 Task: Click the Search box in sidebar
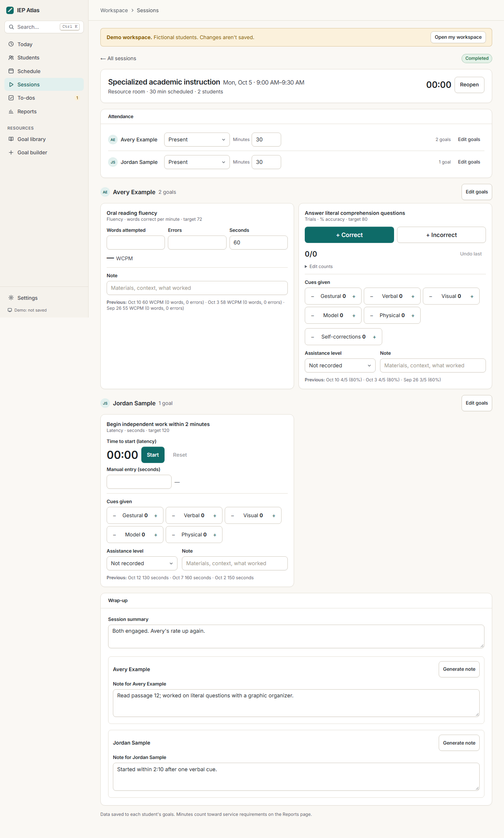click(x=44, y=27)
